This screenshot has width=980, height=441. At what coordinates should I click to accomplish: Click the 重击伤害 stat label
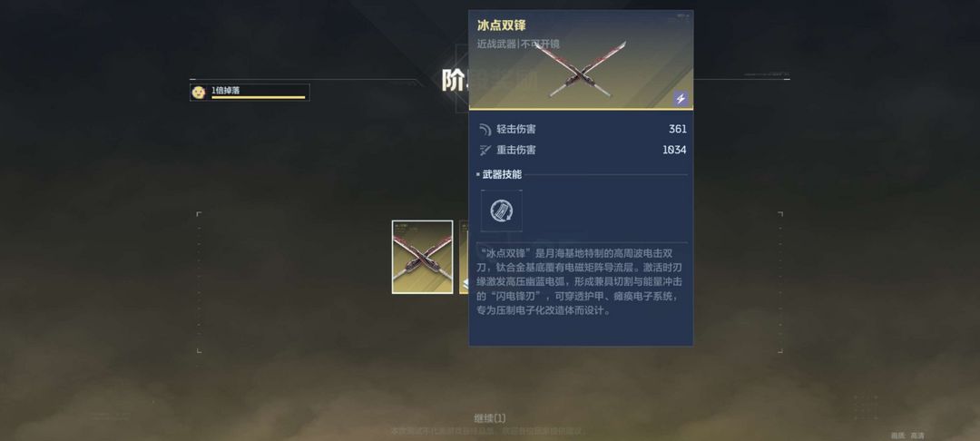click(515, 150)
